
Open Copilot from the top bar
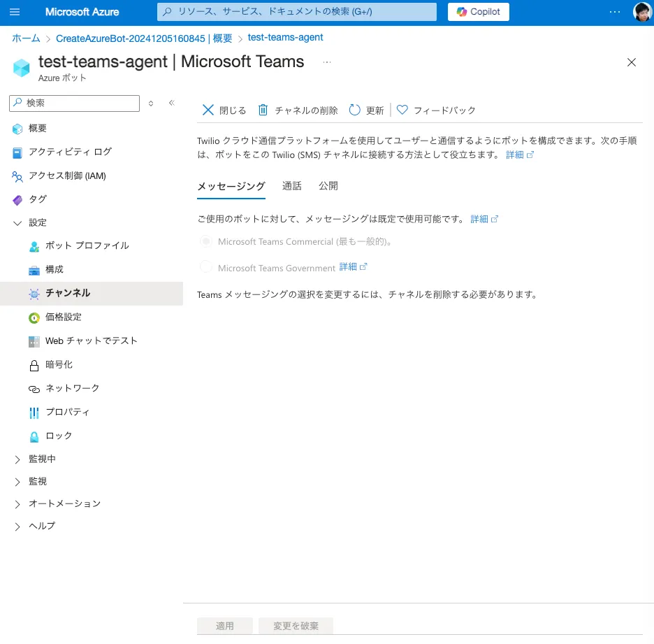(479, 12)
